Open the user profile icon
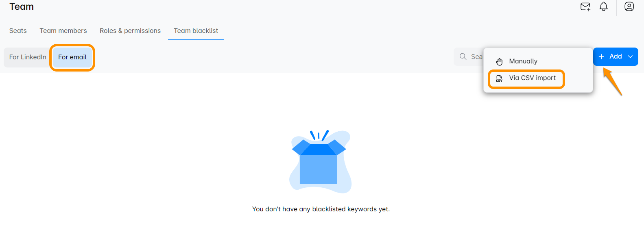This screenshot has width=644, height=241. (629, 7)
